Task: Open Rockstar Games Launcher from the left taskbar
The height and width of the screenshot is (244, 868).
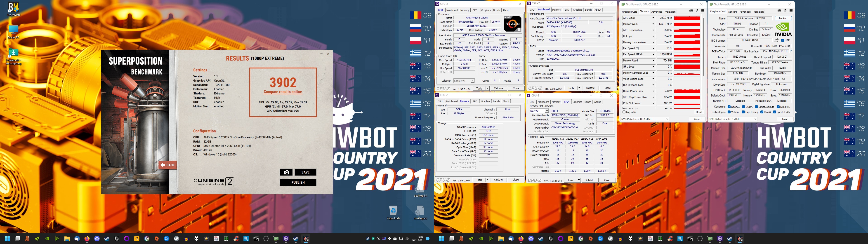Action: pyautogui.click(x=137, y=239)
